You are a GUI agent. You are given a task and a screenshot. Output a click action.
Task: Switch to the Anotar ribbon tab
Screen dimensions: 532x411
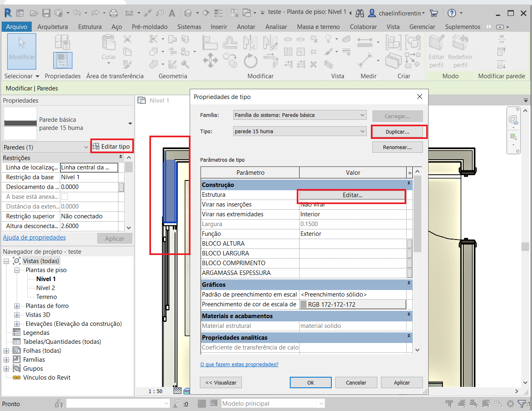click(246, 27)
